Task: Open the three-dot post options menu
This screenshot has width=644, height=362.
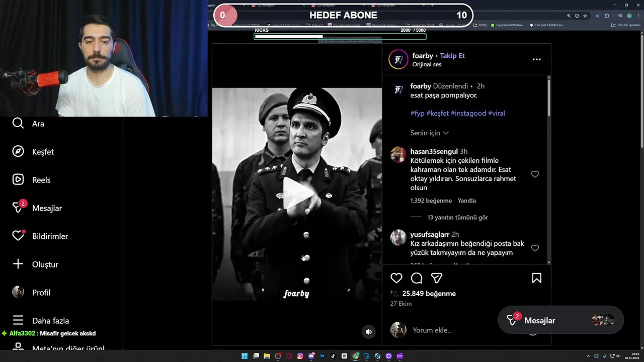Action: [537, 59]
